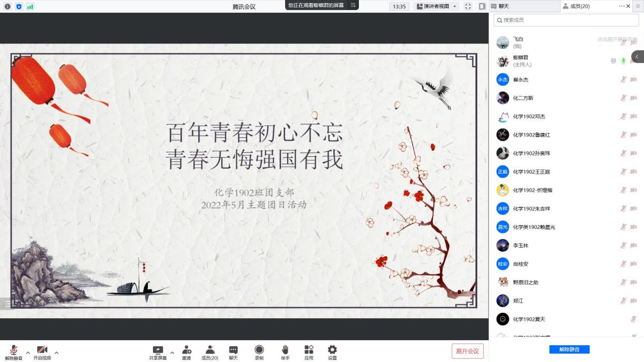Toggle fullscreen icon in top bar

tap(468, 7)
